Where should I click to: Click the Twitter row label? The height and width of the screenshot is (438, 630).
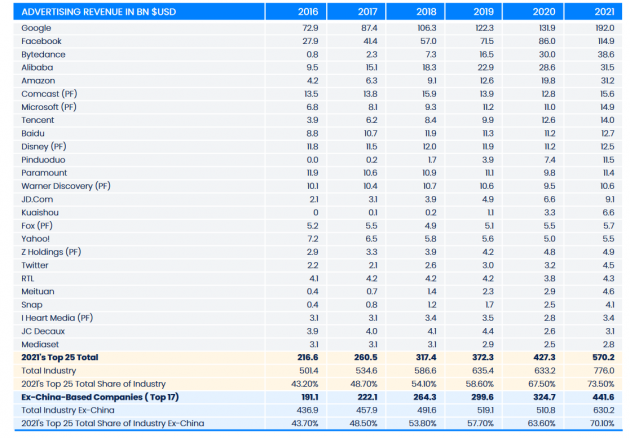tap(35, 265)
